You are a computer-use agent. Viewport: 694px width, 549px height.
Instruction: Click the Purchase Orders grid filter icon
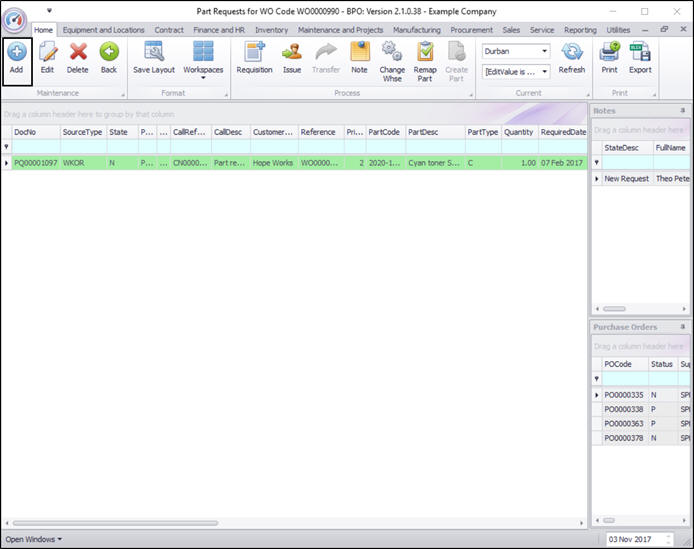point(597,379)
